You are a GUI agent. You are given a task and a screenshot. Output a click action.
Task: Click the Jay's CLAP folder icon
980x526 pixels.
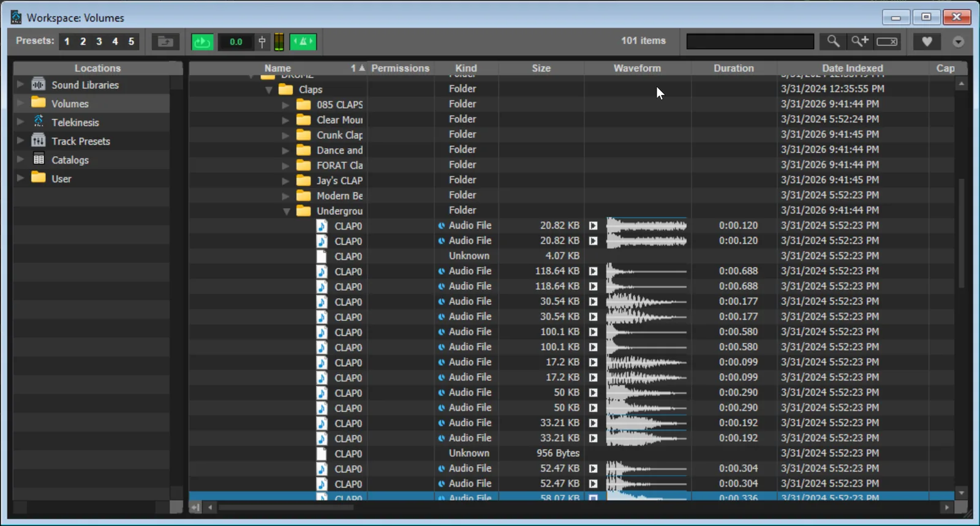click(304, 181)
